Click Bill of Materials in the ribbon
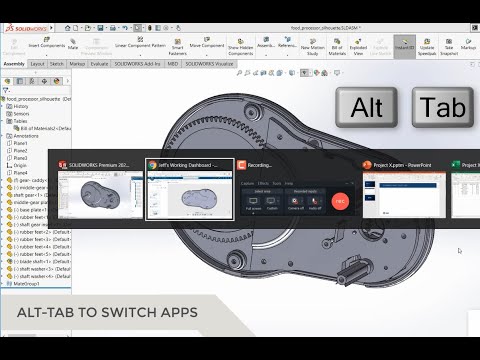Viewport: 480px width, 360px height. (337, 47)
